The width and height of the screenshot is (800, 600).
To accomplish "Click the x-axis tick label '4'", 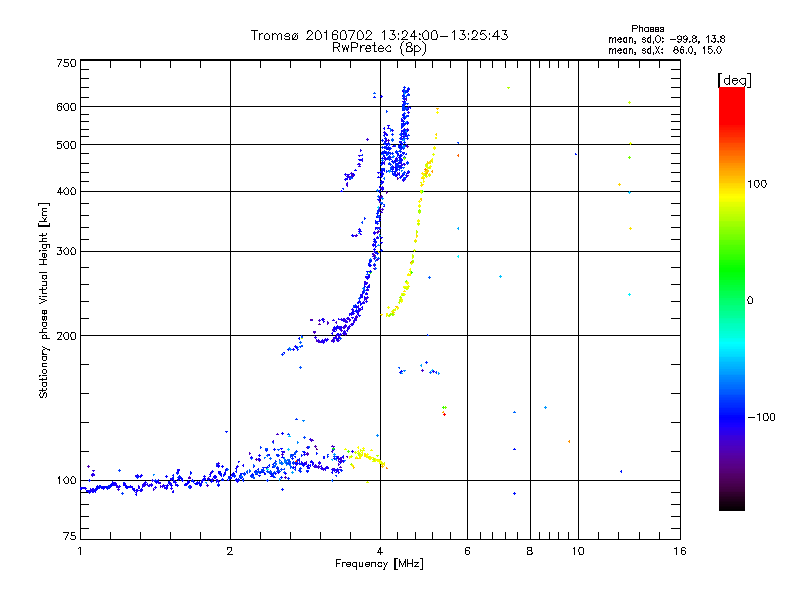I will 380,551.
